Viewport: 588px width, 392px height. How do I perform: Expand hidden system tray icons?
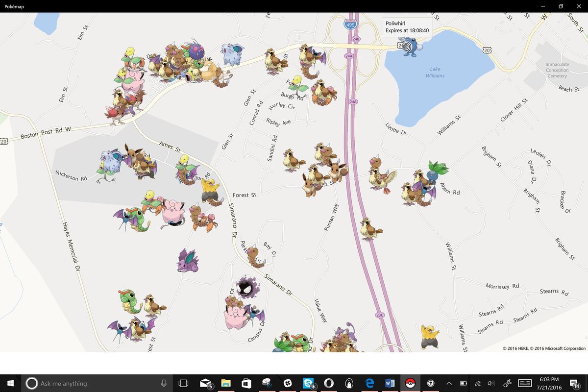(x=449, y=383)
